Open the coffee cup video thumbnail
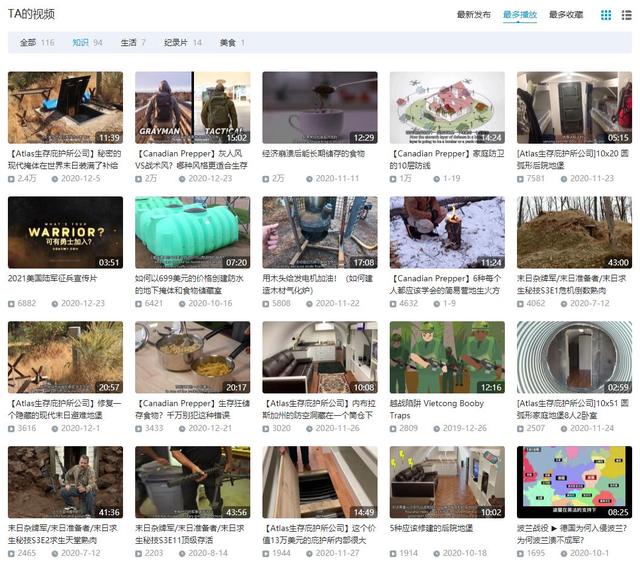 (x=320, y=107)
